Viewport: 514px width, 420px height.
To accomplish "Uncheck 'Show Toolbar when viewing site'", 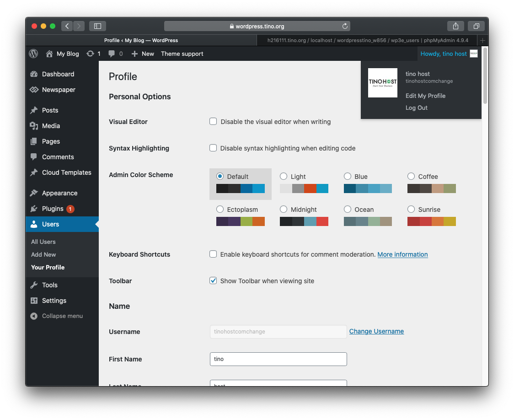I will click(213, 281).
